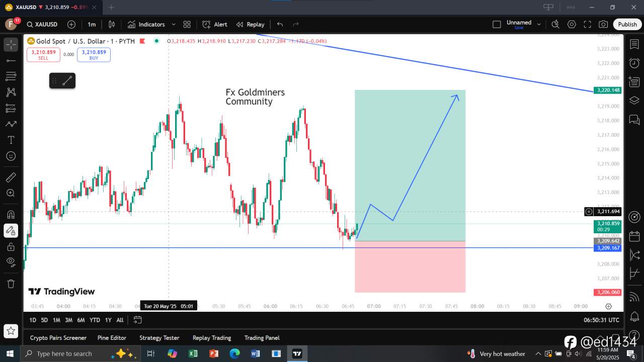Toggle magnet mode for drawings
The image size is (644, 362).
coord(11,215)
